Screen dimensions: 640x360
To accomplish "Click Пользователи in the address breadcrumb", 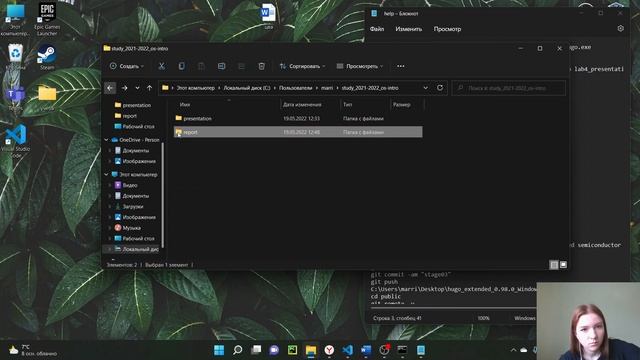I will [x=296, y=88].
